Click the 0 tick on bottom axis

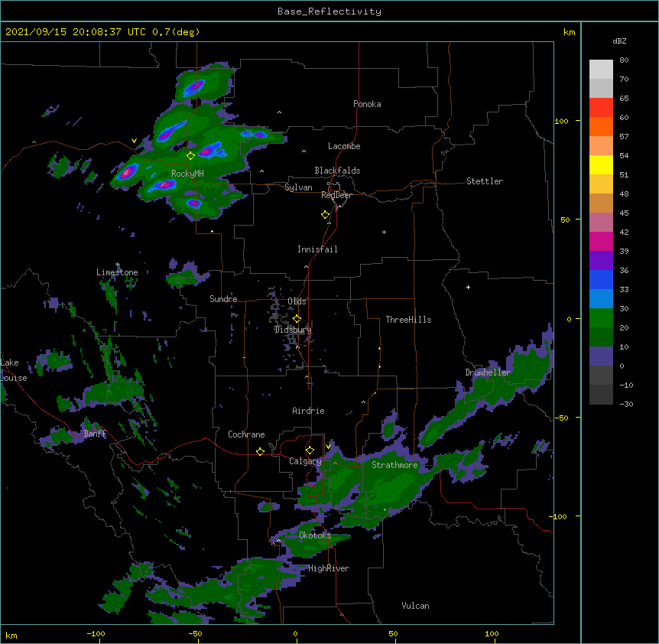point(295,633)
